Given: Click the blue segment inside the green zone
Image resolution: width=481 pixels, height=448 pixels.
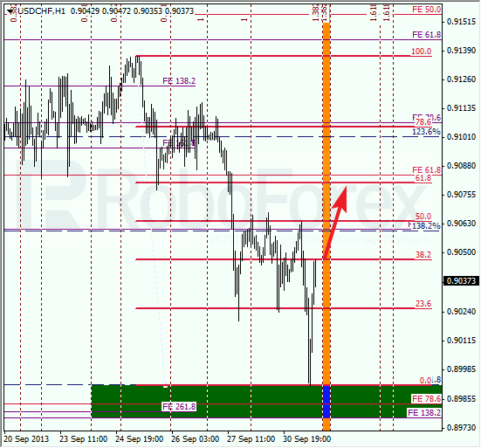Looking at the screenshot, I should pos(326,402).
